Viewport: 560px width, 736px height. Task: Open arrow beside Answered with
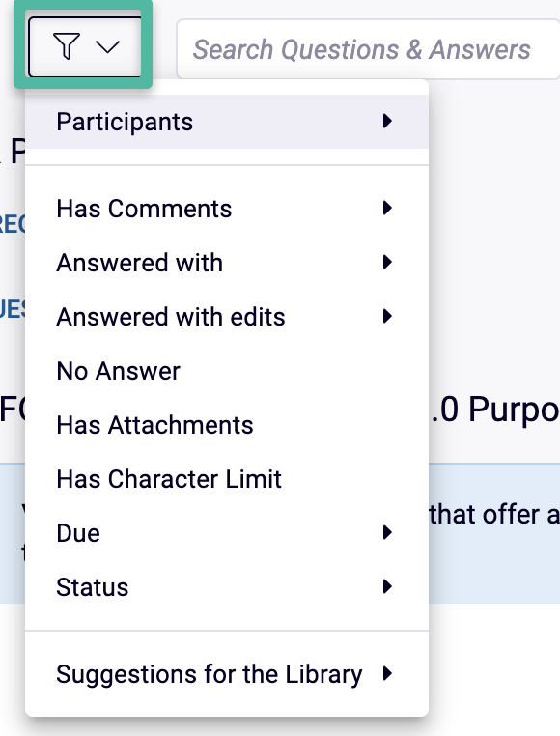coord(387,262)
